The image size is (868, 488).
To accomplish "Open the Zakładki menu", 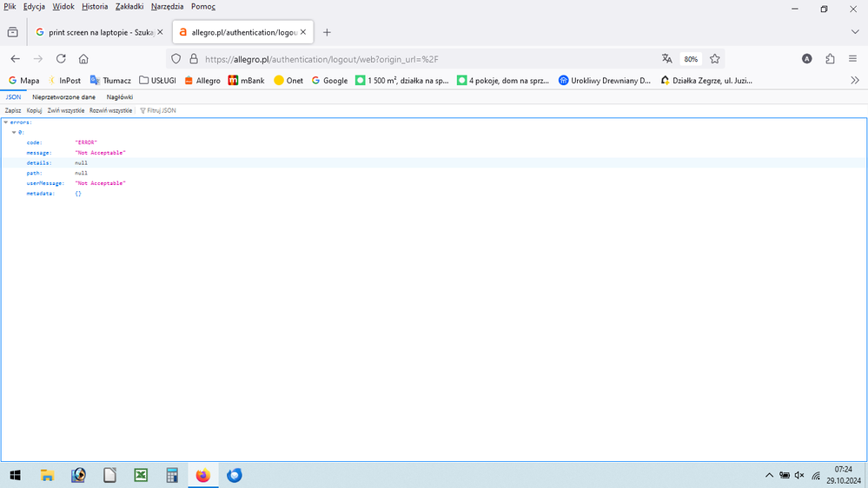I will (x=129, y=6).
